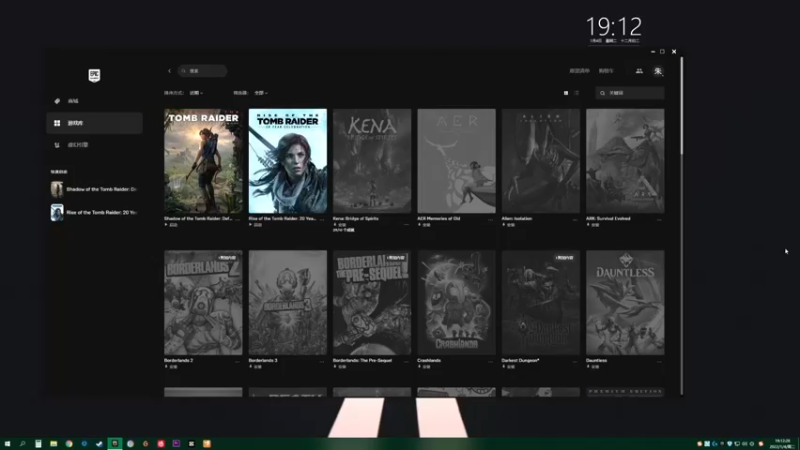800x450 pixels.
Task: Expand the sort-by dropdown
Action: click(196, 93)
